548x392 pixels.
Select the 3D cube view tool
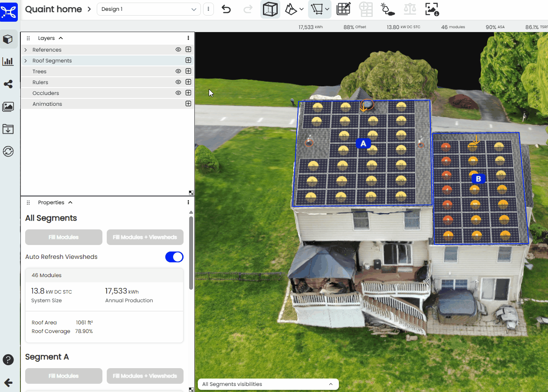click(270, 9)
